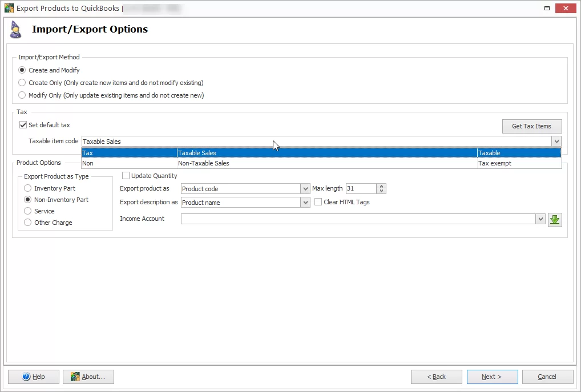581x392 pixels.
Task: Click the Max length up spinner arrow
Action: 381,186
